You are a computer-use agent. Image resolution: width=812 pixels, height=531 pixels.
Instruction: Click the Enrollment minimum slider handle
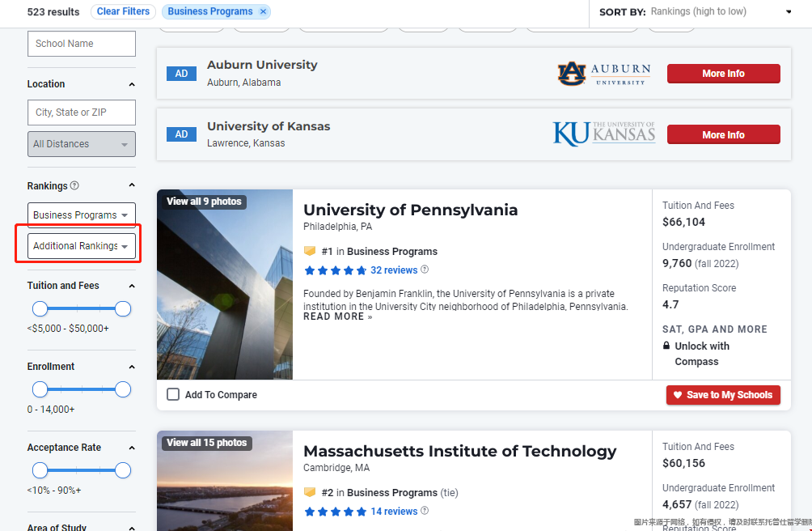(40, 389)
